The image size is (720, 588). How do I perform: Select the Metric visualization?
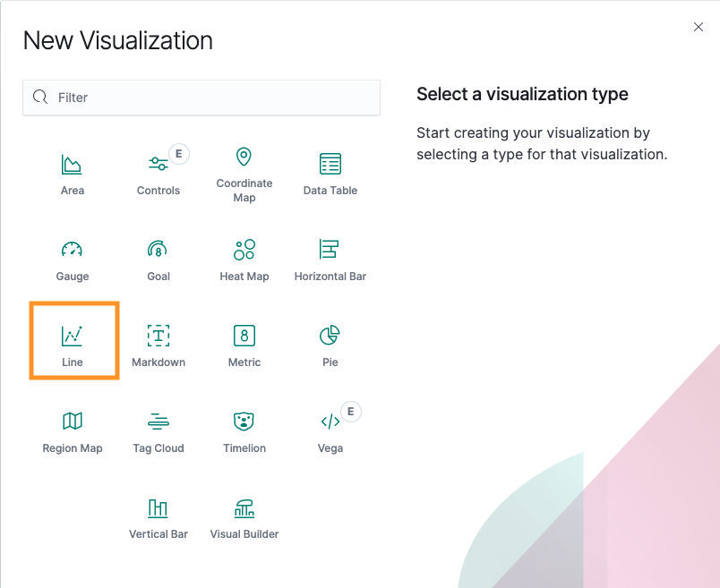click(x=244, y=346)
